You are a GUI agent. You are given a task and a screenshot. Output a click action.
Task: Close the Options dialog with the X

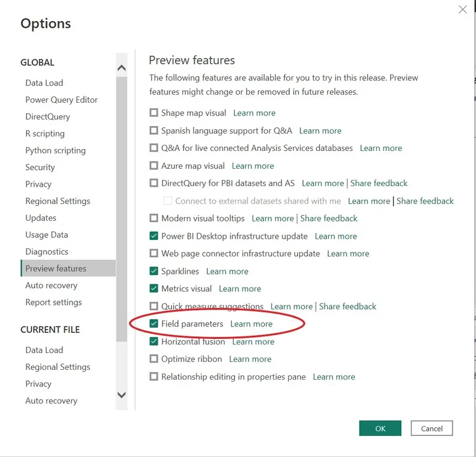[462, 10]
